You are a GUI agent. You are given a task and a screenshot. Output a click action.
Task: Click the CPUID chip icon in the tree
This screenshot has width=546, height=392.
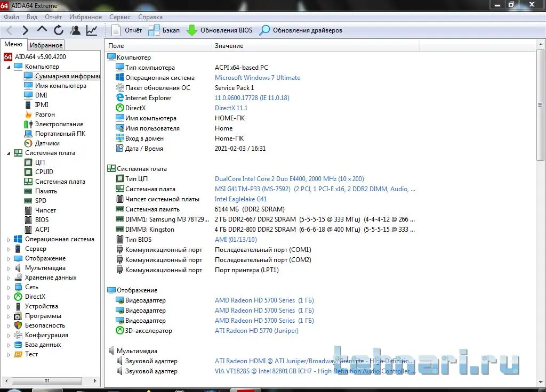pyautogui.click(x=28, y=172)
